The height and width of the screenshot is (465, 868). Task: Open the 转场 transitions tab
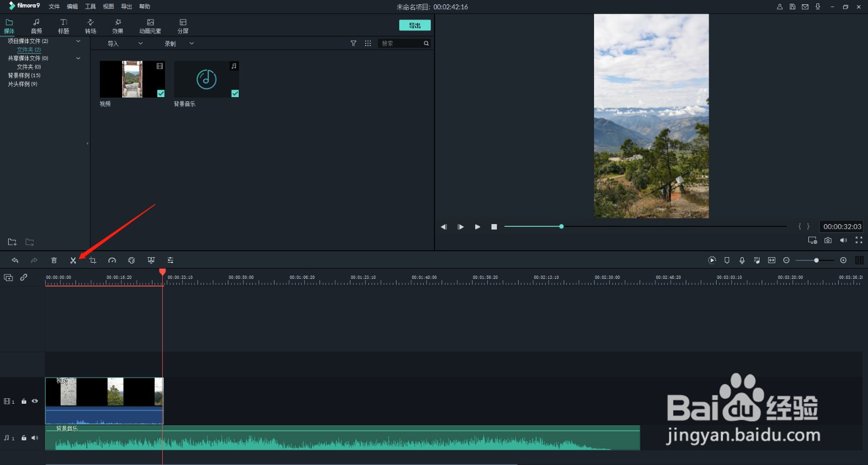[91, 26]
